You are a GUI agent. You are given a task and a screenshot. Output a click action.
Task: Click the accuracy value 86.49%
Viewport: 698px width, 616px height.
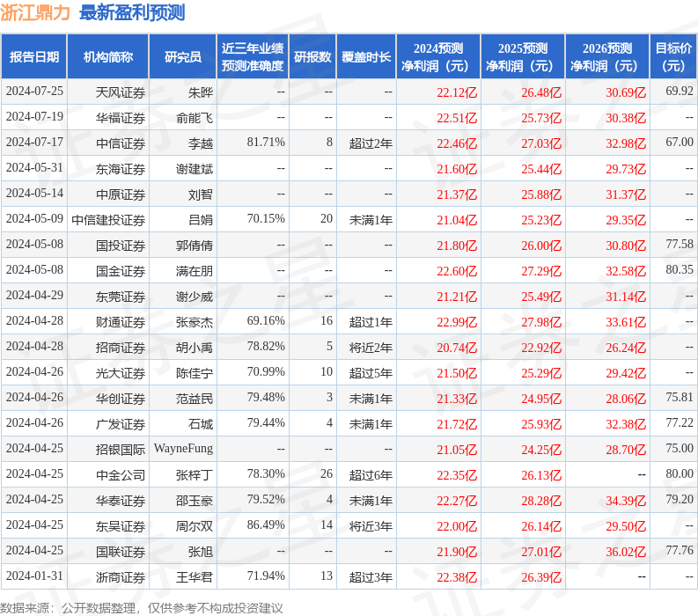266,524
